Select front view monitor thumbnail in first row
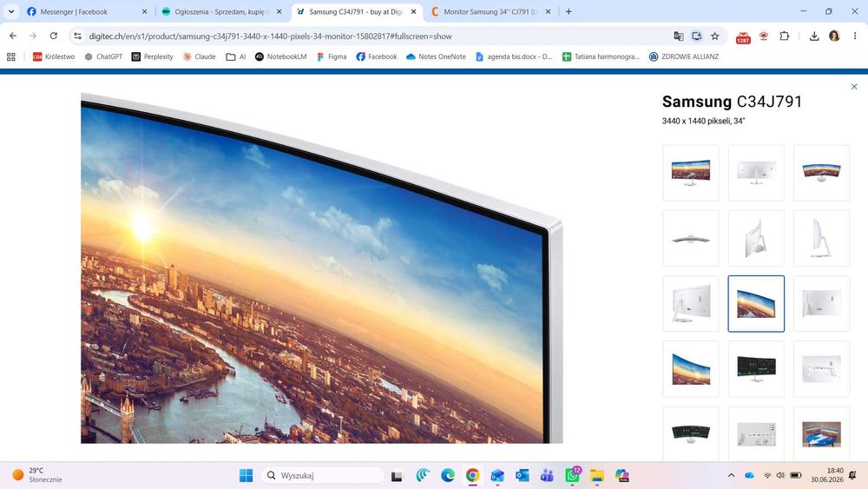The height and width of the screenshot is (489, 868). 691,173
